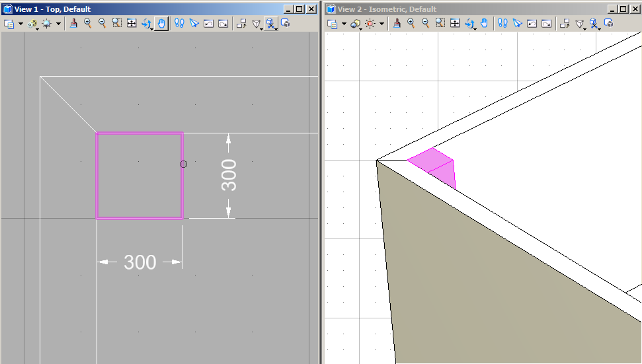Select the magenta face in Isometric view
Image resolution: width=642 pixels, height=364 pixels.
[x=430, y=159]
